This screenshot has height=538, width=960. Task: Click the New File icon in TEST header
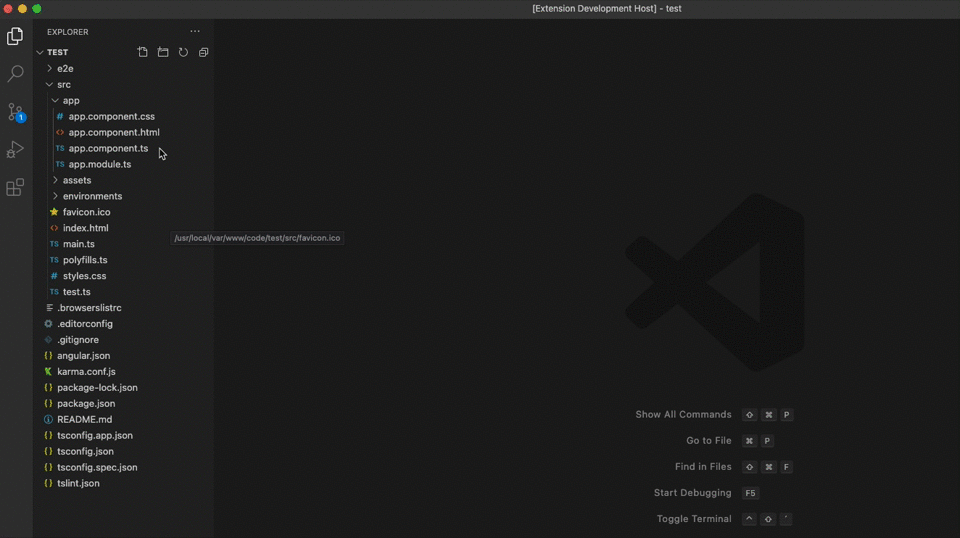[143, 52]
